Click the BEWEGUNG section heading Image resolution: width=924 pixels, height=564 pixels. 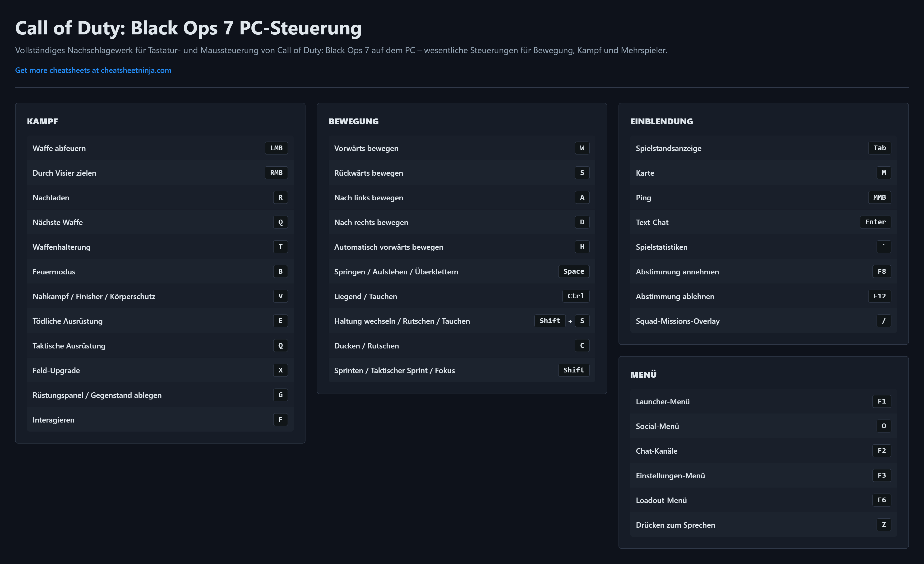click(353, 122)
